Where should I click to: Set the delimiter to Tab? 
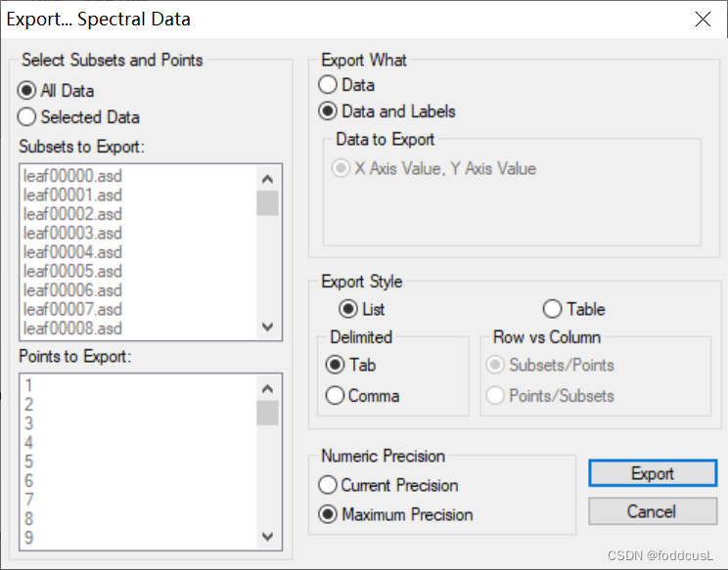(336, 366)
